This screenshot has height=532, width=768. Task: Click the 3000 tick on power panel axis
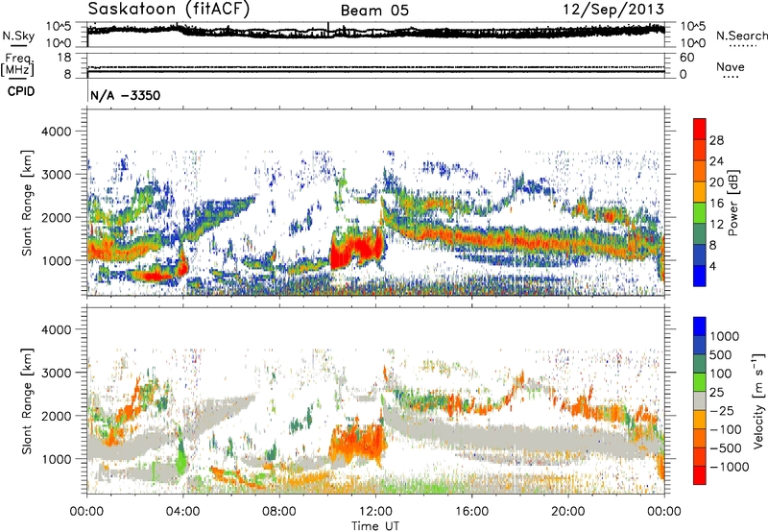coord(57,175)
